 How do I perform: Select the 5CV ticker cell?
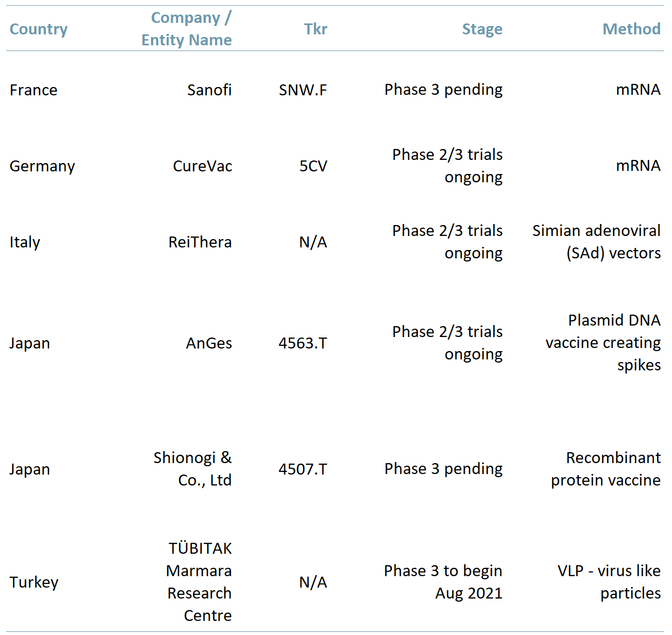[x=313, y=166]
